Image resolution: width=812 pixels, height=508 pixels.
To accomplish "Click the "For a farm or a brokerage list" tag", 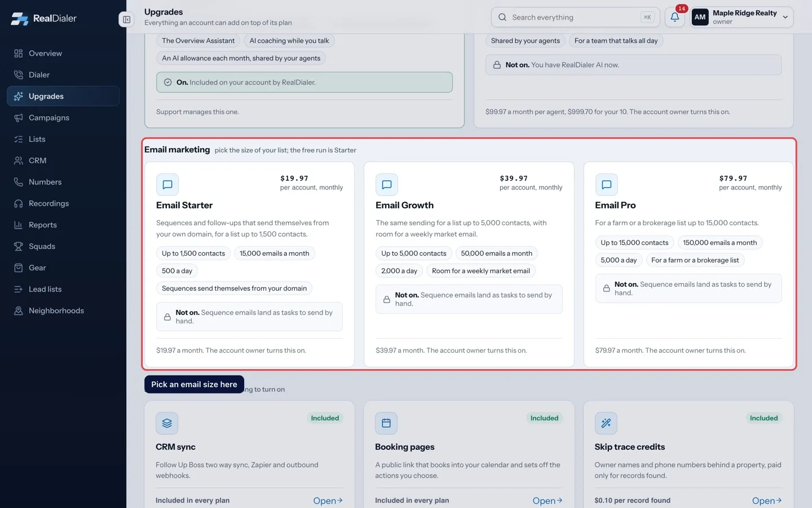I will pos(695,260).
